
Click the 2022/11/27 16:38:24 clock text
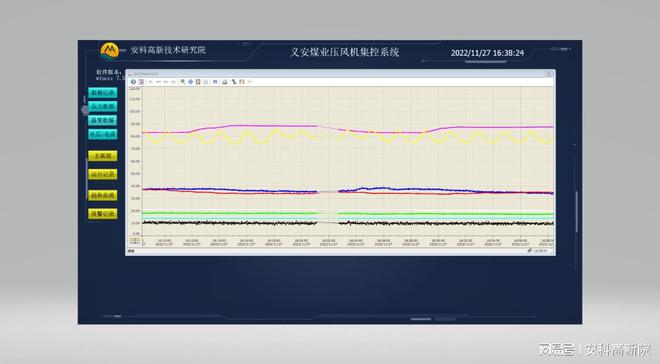click(x=487, y=53)
